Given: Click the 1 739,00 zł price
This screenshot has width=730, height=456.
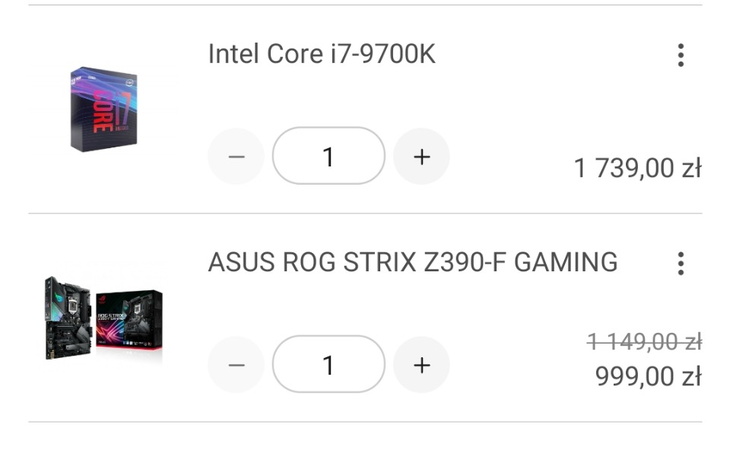Looking at the screenshot, I should 637,168.
